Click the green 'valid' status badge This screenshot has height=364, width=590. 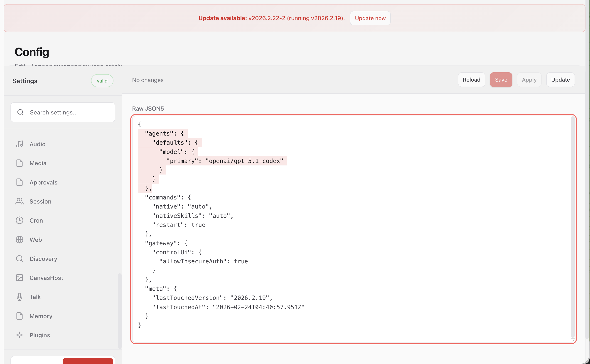click(102, 81)
